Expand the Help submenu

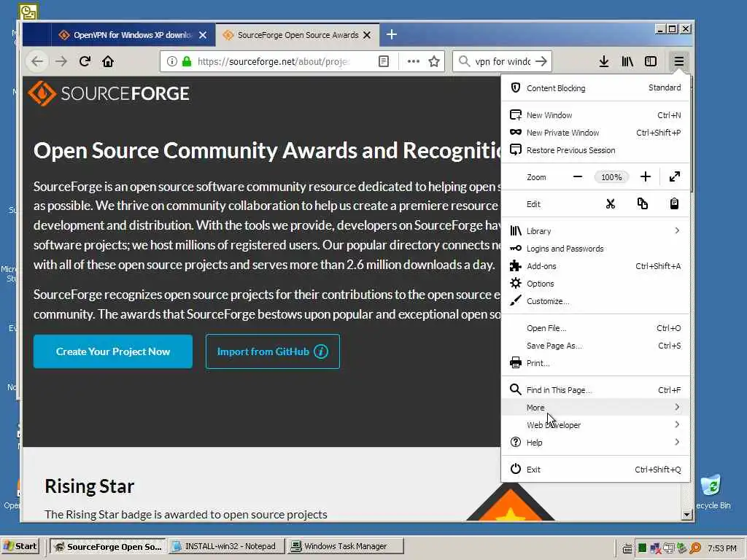[595, 443]
